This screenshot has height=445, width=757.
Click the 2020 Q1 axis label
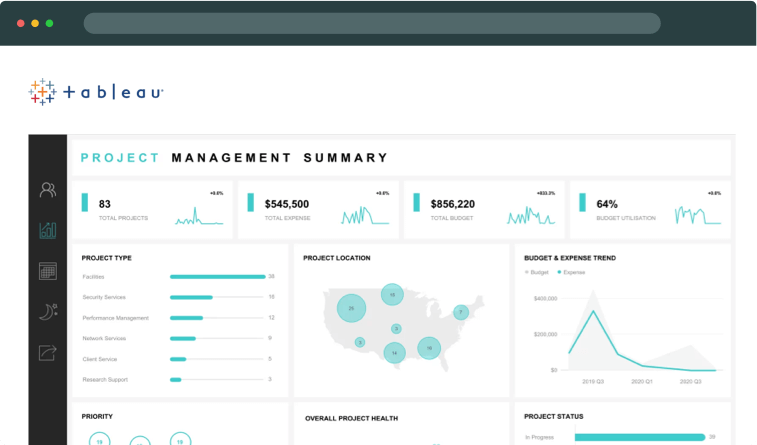pyautogui.click(x=642, y=381)
